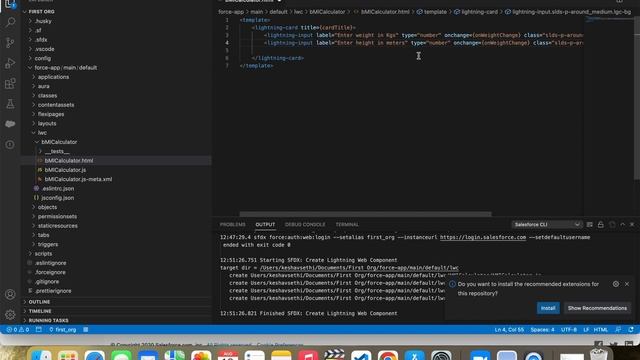Image resolution: width=640 pixels, height=360 pixels.
Task: Expand the permissionsets folder
Action: 57,216
